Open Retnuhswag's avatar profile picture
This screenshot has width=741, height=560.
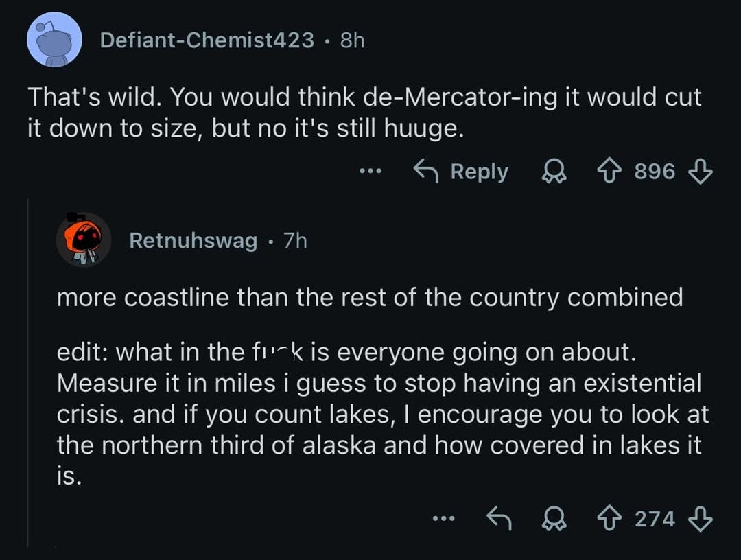[84, 240]
